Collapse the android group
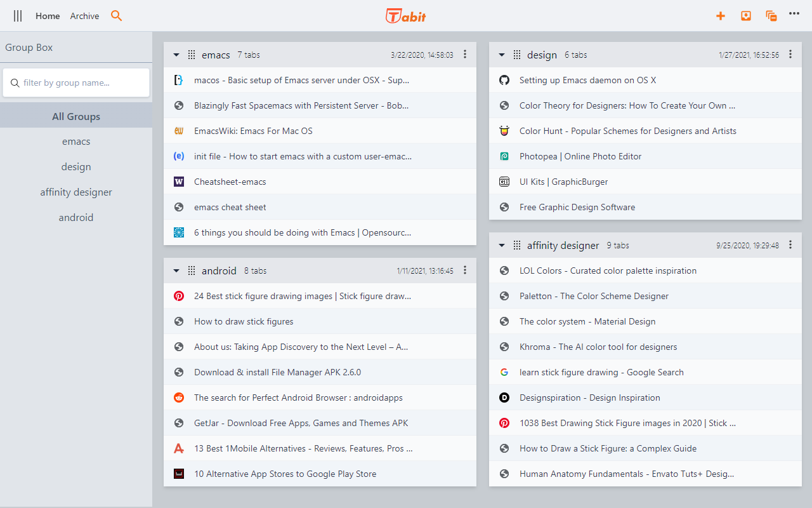 click(176, 271)
